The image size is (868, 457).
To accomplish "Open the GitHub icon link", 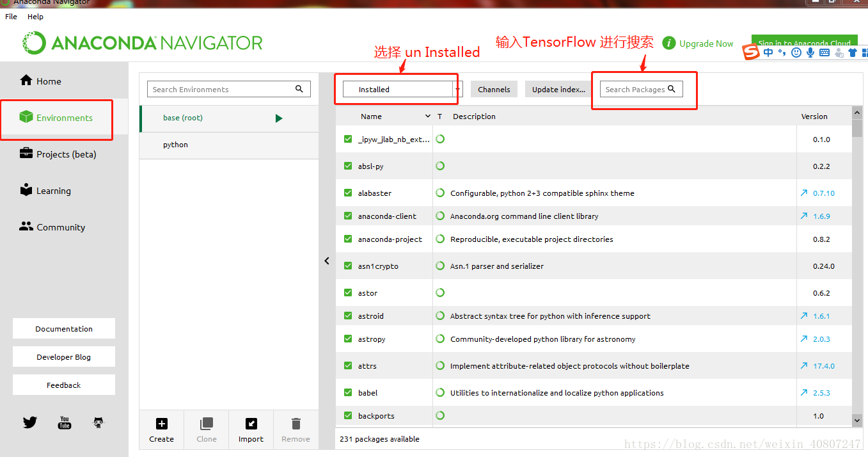I will coord(99,422).
